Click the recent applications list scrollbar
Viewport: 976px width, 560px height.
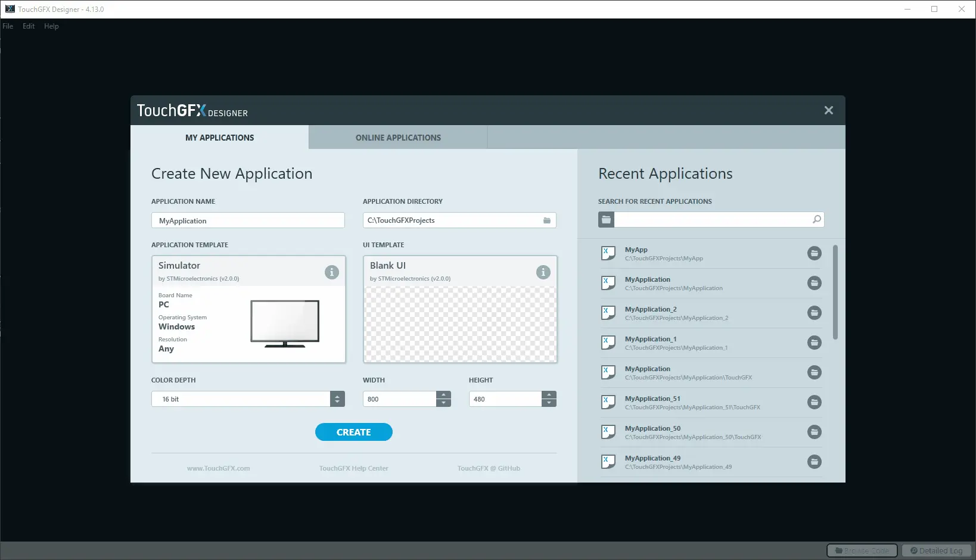(835, 292)
